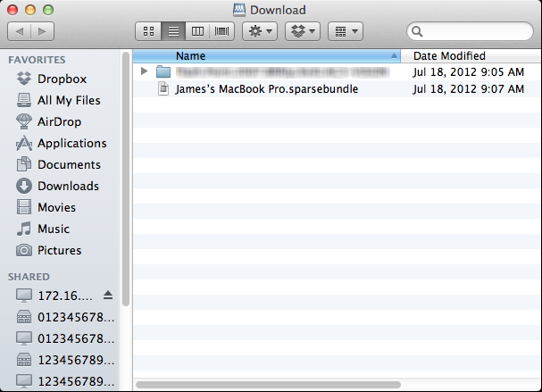Switch to list view

click(x=173, y=31)
